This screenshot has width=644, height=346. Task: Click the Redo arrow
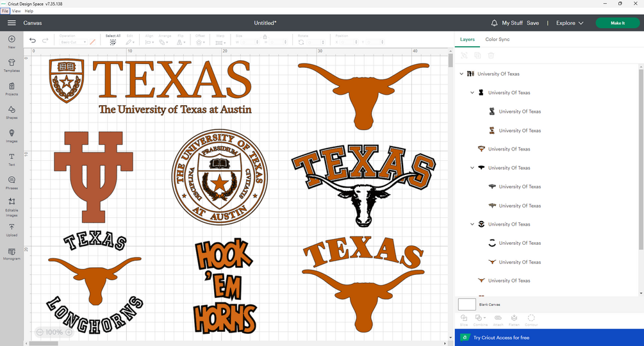(x=45, y=40)
